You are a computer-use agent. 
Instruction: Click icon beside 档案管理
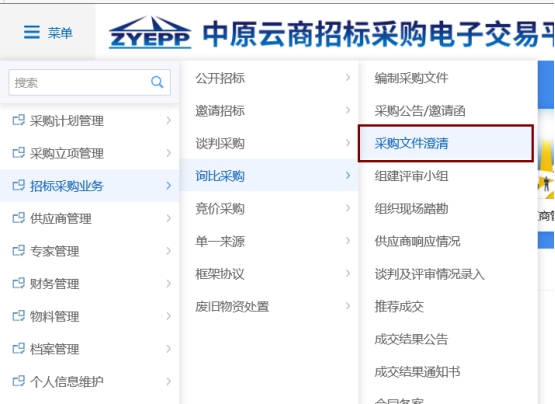click(x=19, y=348)
